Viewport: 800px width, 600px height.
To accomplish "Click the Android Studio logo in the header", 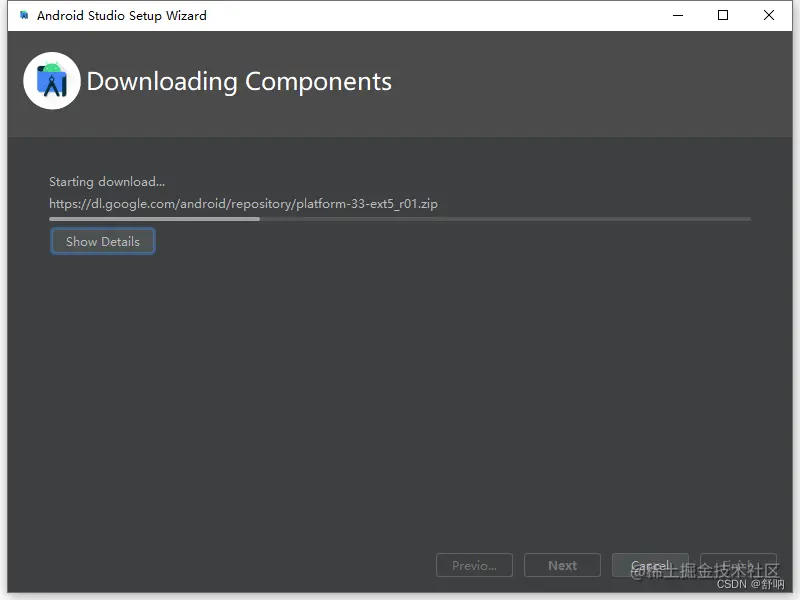I will 51,80.
